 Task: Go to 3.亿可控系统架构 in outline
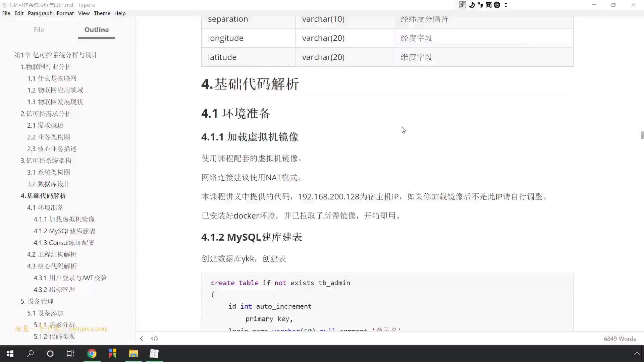click(46, 161)
